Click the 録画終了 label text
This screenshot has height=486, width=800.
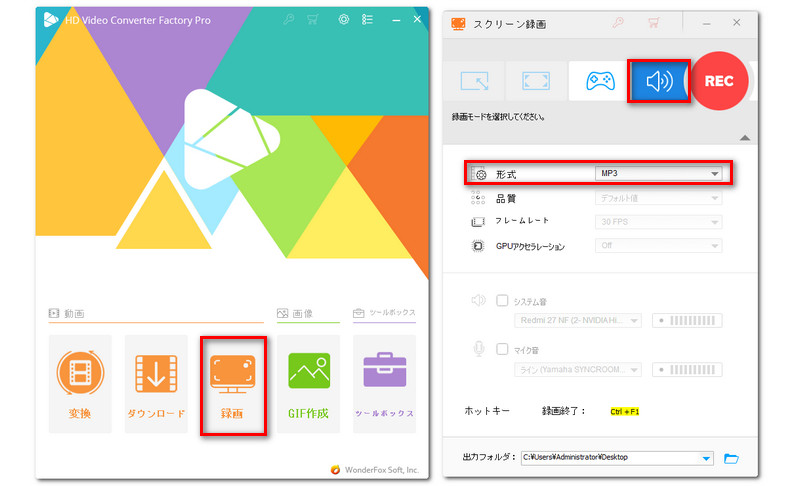pyautogui.click(x=564, y=411)
